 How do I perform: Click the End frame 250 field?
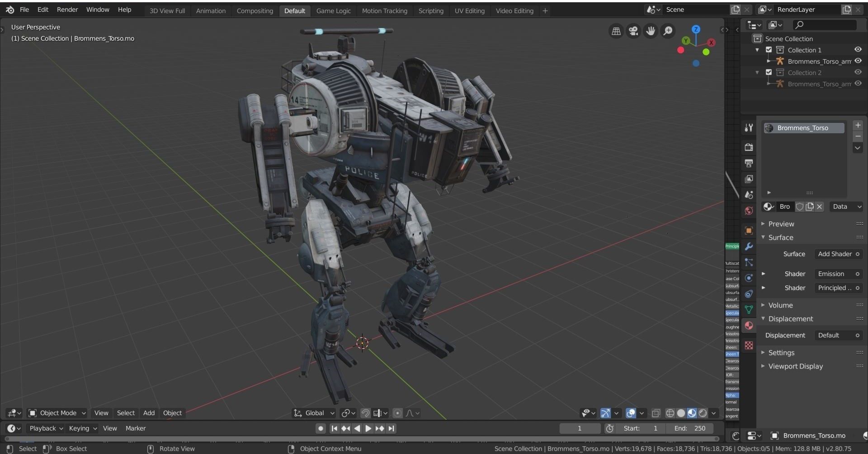(690, 428)
